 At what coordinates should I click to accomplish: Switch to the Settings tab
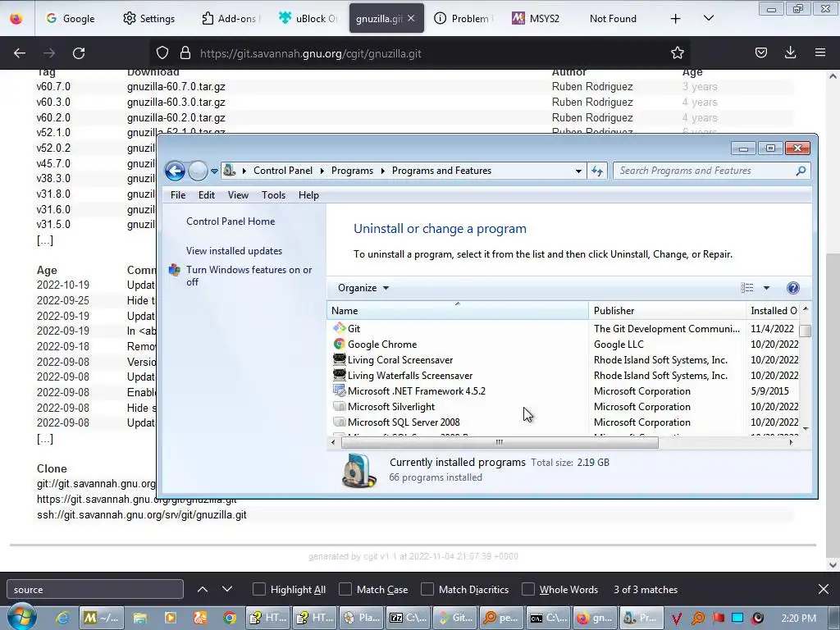(149, 18)
